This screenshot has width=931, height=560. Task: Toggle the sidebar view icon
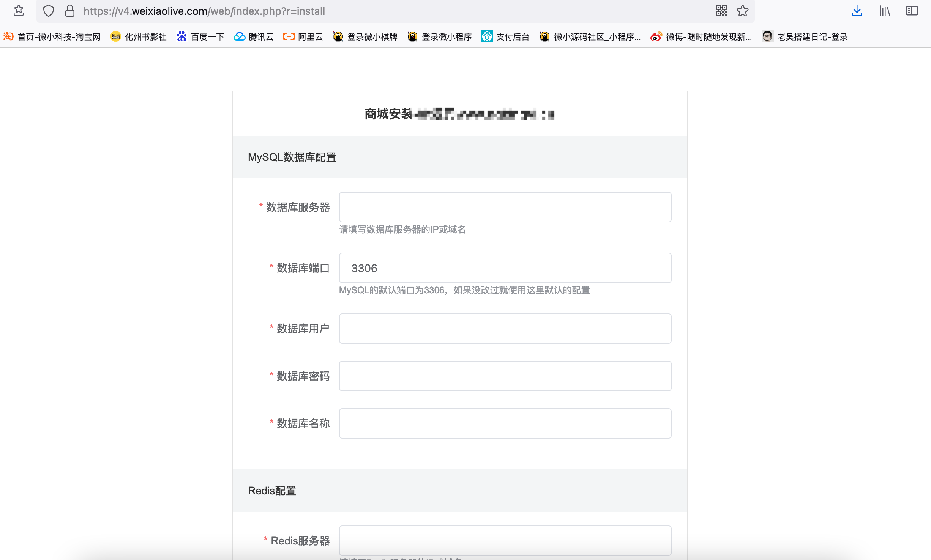point(912,11)
